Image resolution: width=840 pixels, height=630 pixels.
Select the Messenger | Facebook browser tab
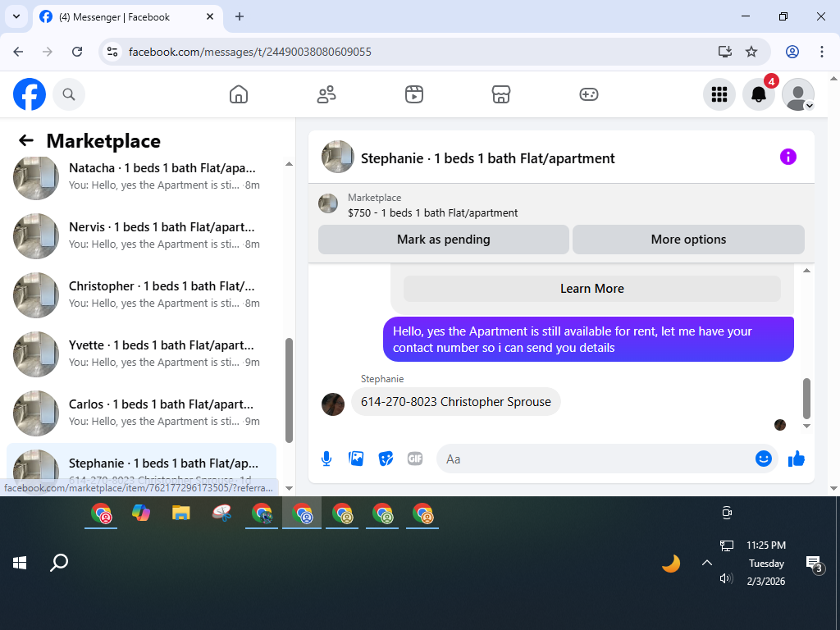(x=127, y=17)
